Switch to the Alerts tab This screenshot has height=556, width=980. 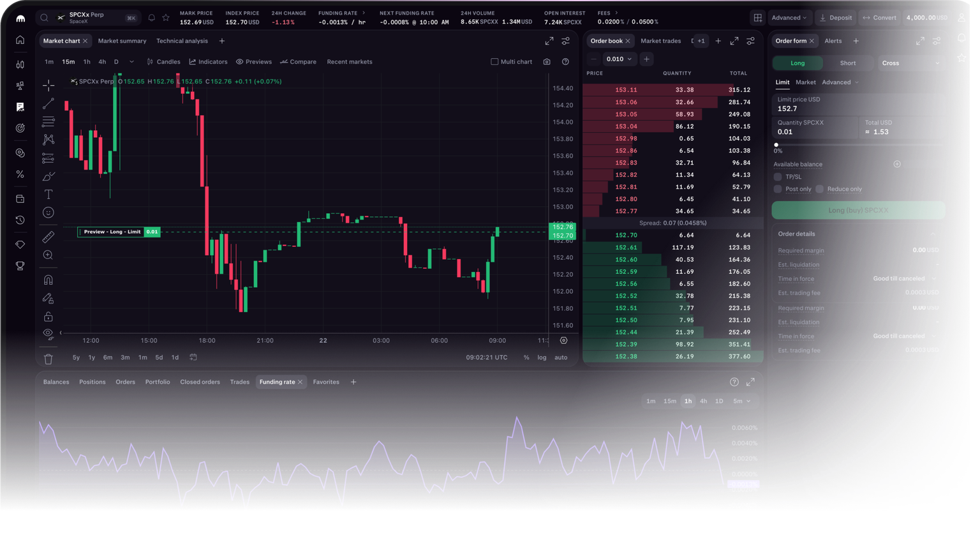tap(833, 41)
